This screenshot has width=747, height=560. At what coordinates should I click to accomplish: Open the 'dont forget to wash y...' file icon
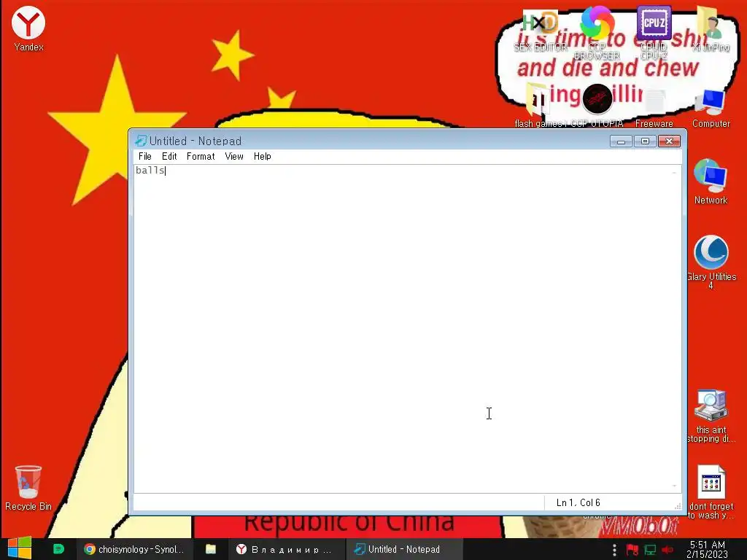click(711, 492)
